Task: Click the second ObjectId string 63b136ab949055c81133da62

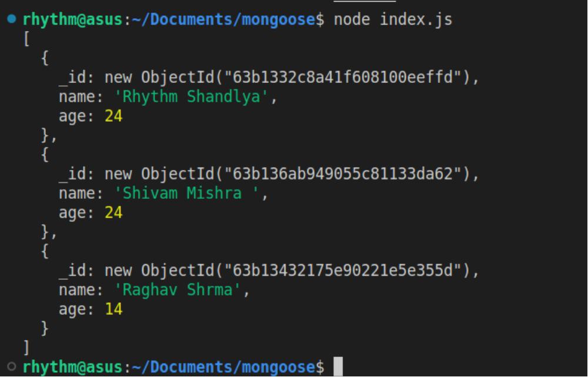Action: [342, 174]
